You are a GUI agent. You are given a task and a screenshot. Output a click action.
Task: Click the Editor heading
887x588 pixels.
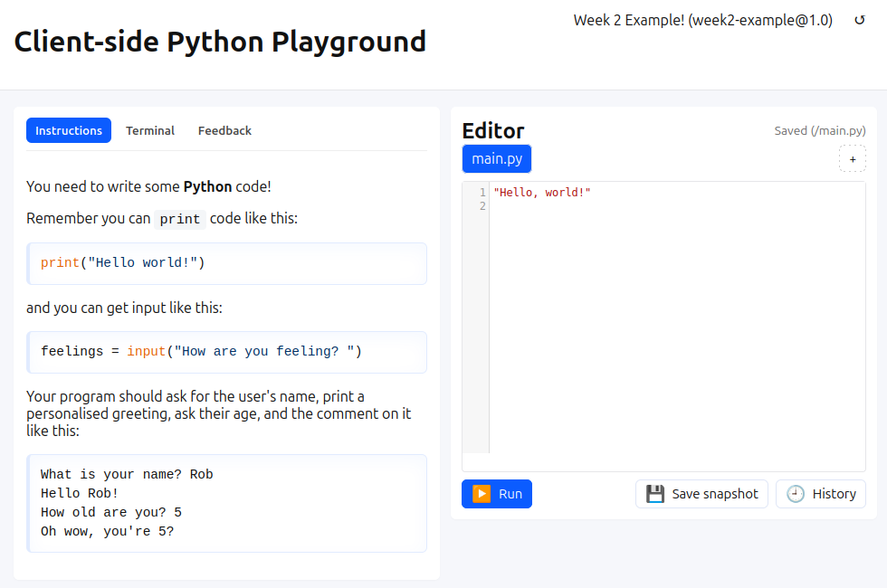[x=493, y=130]
